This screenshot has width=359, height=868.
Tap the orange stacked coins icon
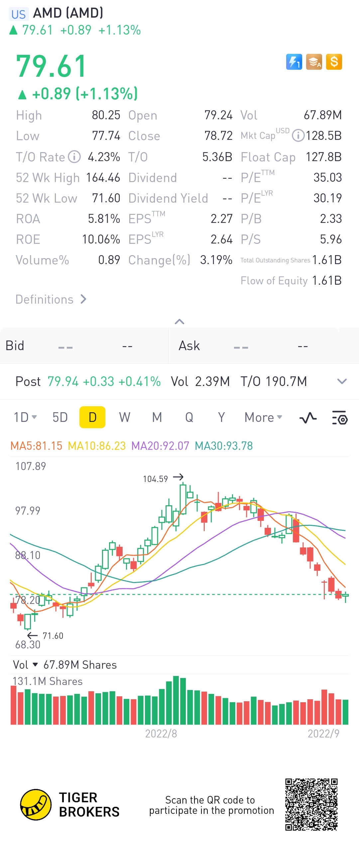coord(314,62)
